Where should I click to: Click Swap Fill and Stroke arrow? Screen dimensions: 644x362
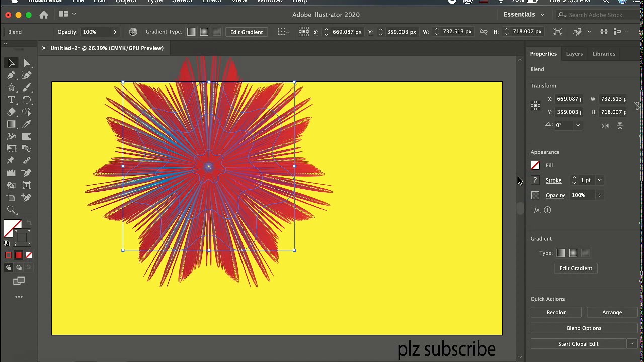tap(29, 223)
